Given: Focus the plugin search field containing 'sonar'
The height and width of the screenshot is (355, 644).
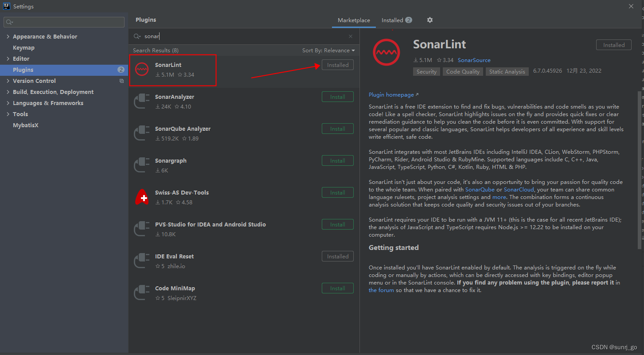Looking at the screenshot, I should [244, 36].
